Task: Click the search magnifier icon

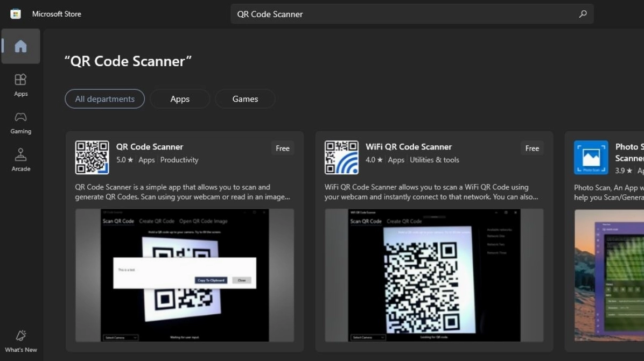Action: click(x=583, y=14)
